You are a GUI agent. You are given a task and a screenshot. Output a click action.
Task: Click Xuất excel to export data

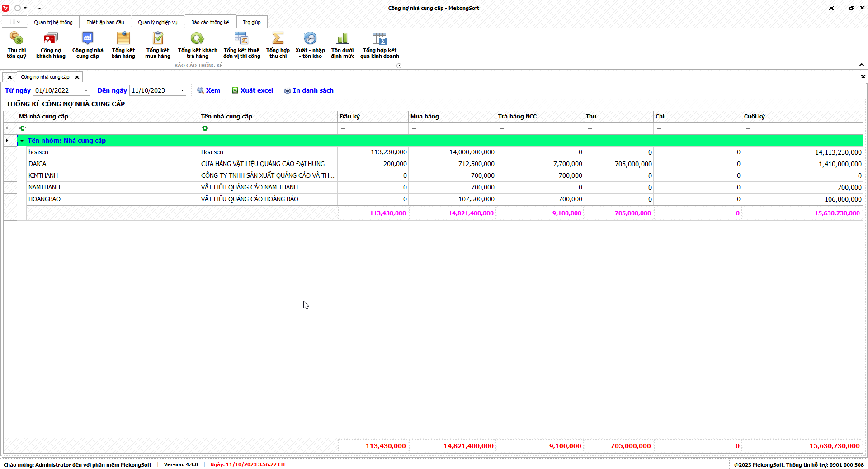pyautogui.click(x=252, y=90)
